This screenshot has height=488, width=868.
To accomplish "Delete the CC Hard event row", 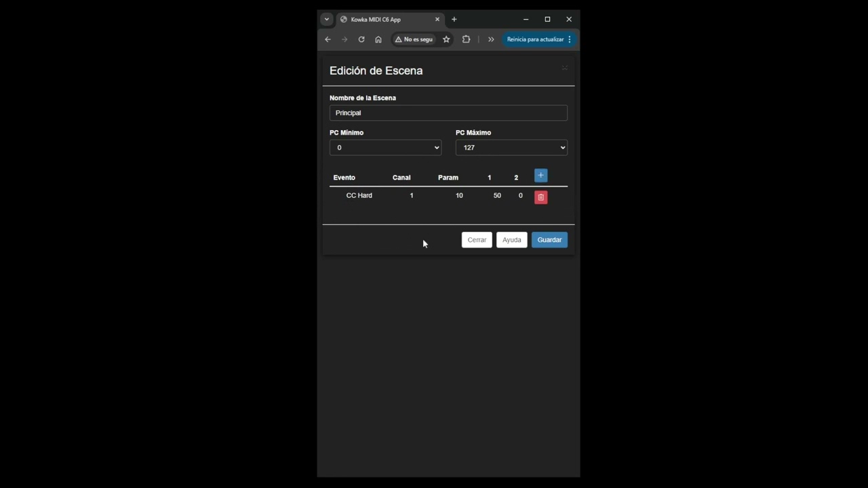I will pos(540,197).
